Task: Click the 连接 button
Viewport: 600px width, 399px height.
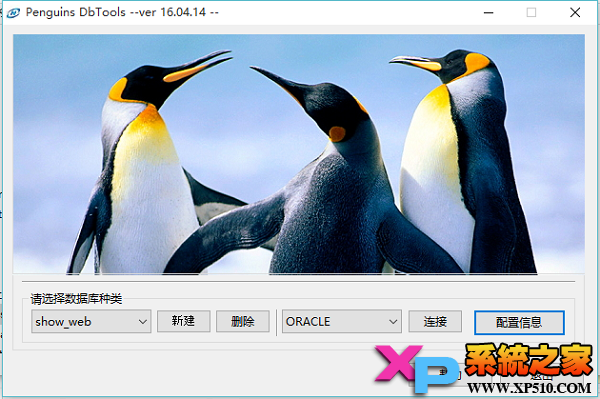Action: 435,321
